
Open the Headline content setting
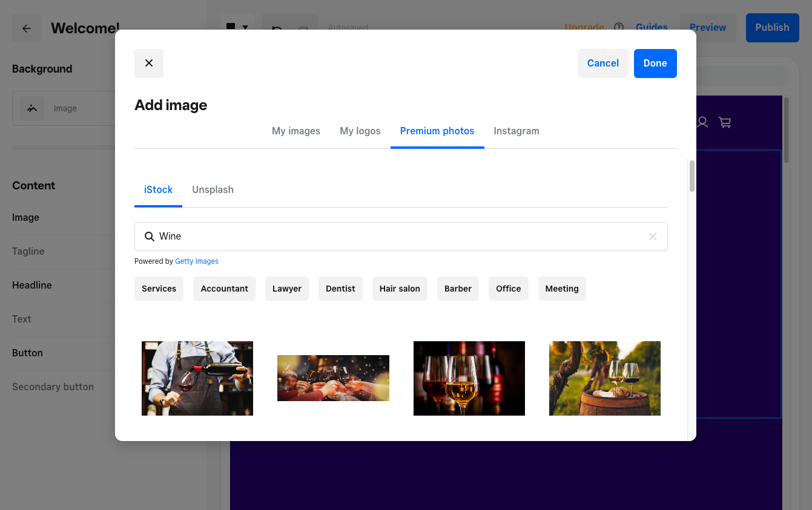pos(32,285)
